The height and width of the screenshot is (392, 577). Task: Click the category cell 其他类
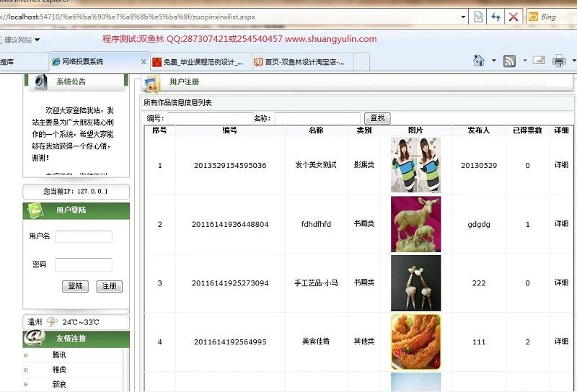pos(364,342)
